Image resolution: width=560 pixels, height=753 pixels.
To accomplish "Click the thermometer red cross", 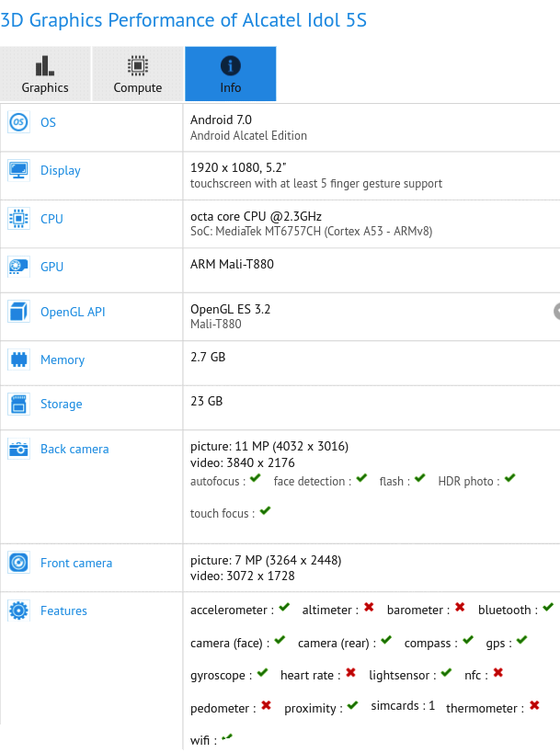I will coord(534,705).
